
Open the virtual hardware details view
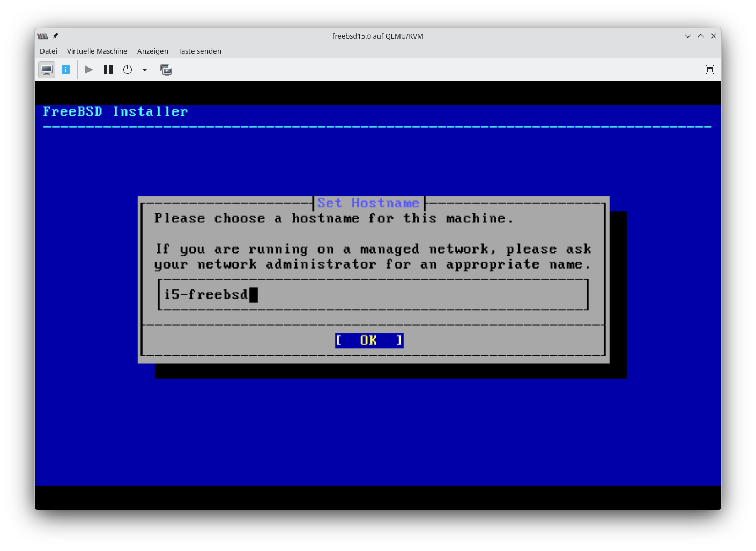coord(66,70)
